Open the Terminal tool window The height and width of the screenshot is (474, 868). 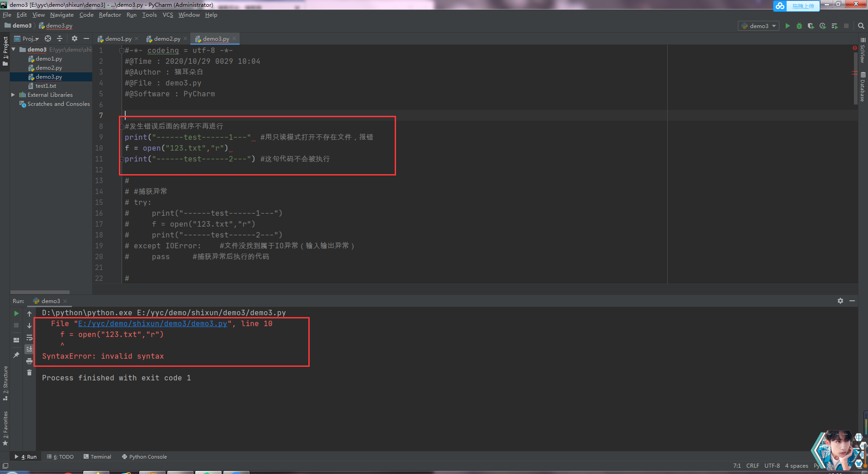click(x=97, y=457)
